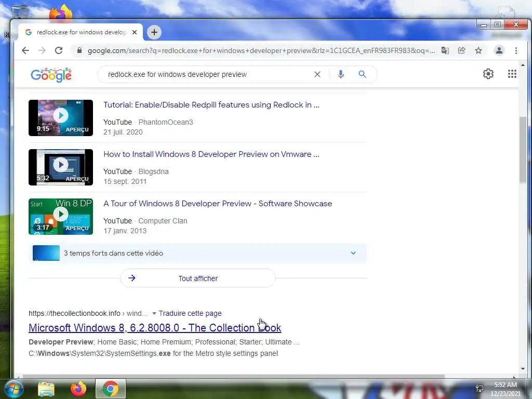
Task: Open the Tutorial: Enable/Disable Redpill features link
Action: click(211, 105)
